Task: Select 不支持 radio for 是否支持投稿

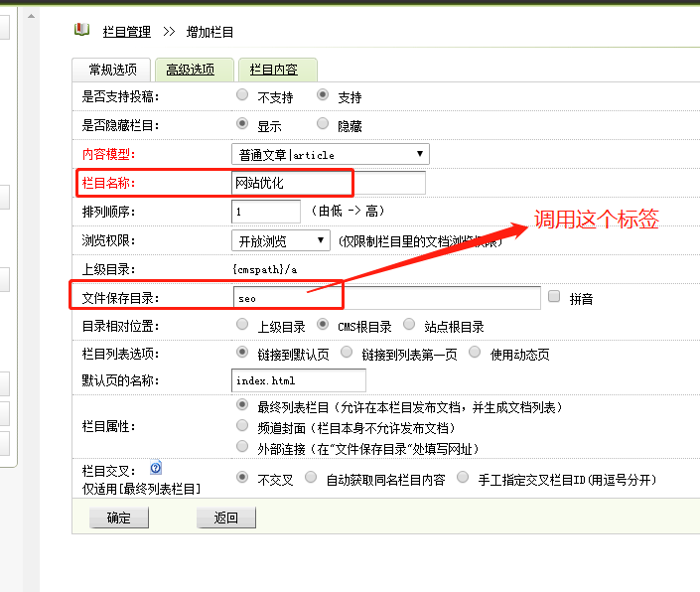Action: click(242, 96)
